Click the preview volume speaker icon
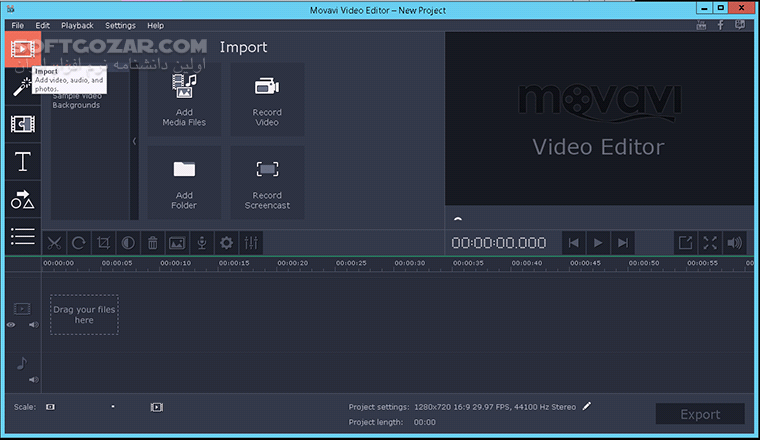Image resolution: width=760 pixels, height=440 pixels. click(735, 243)
